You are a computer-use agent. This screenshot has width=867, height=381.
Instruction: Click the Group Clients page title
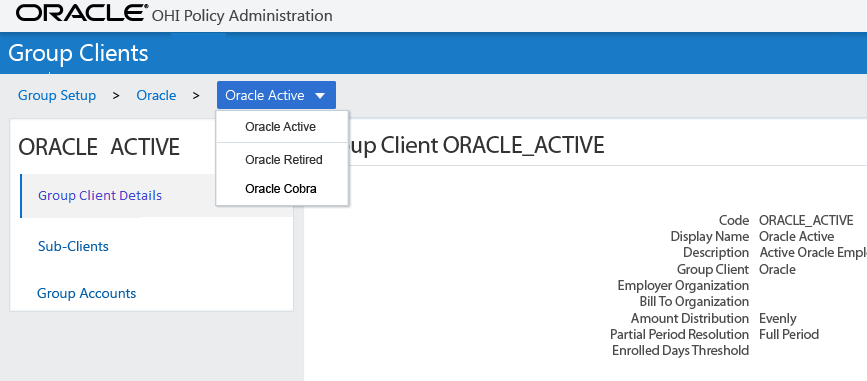coord(78,53)
